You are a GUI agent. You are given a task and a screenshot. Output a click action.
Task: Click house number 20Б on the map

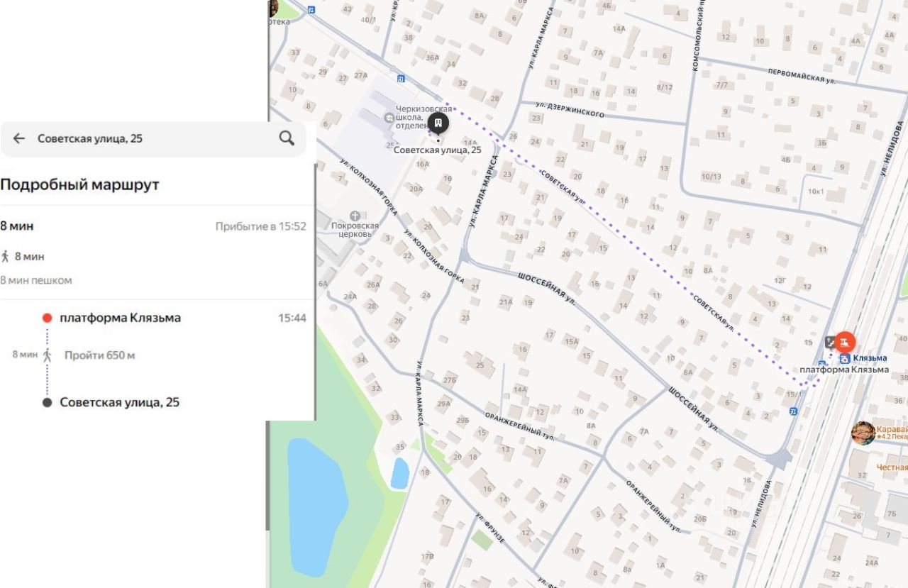[700, 518]
